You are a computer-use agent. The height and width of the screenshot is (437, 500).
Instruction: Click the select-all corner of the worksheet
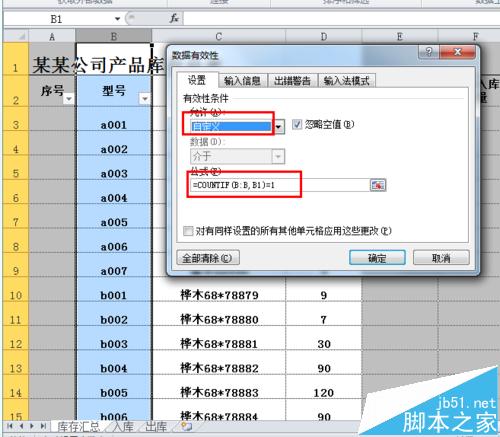click(16, 36)
